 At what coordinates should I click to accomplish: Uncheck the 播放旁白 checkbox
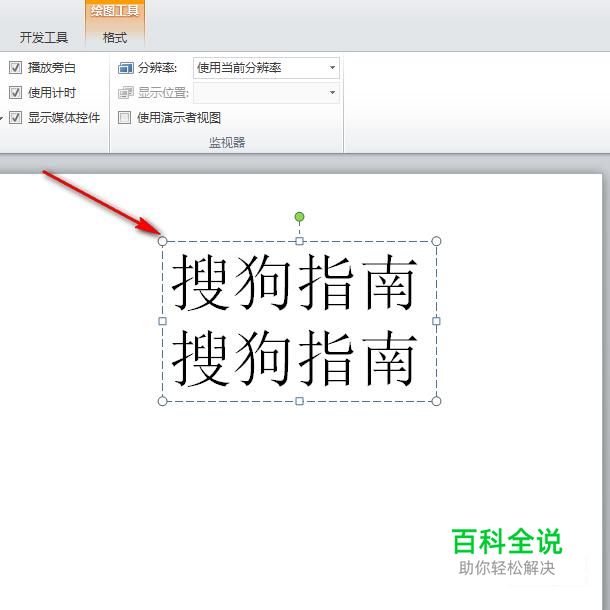tap(15, 68)
